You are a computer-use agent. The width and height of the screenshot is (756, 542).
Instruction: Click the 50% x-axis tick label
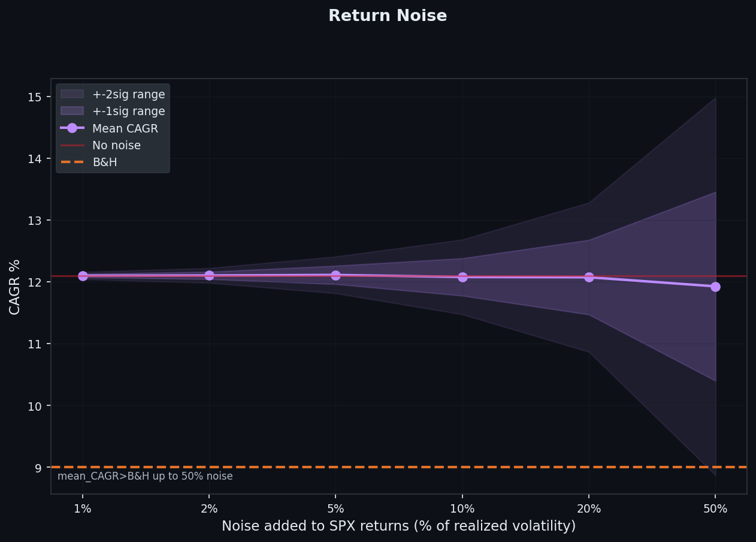[x=715, y=509]
